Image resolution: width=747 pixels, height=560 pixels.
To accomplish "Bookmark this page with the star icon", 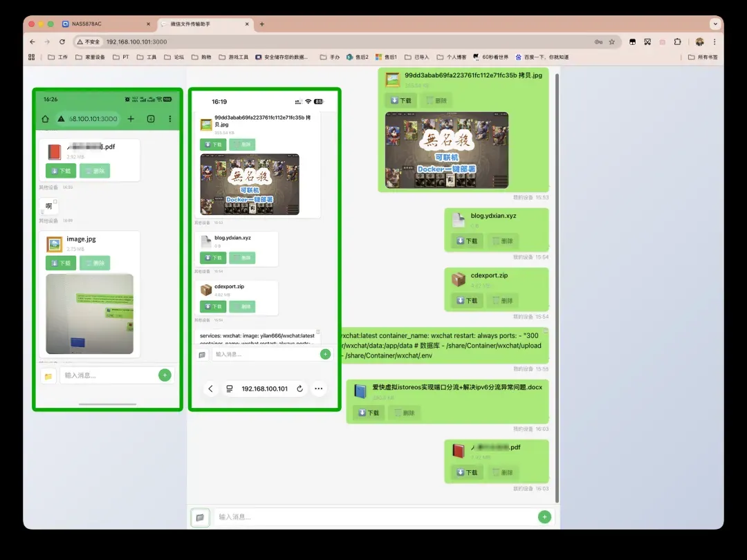I will click(611, 42).
